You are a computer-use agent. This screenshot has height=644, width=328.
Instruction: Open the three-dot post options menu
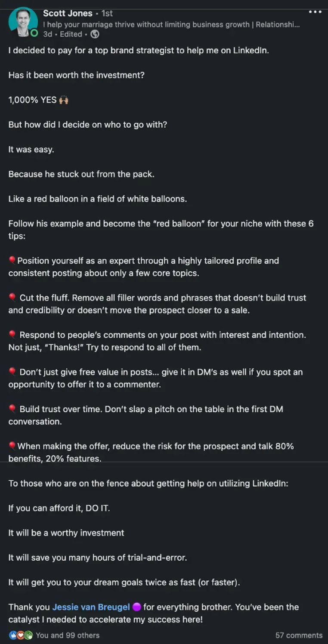click(x=315, y=12)
